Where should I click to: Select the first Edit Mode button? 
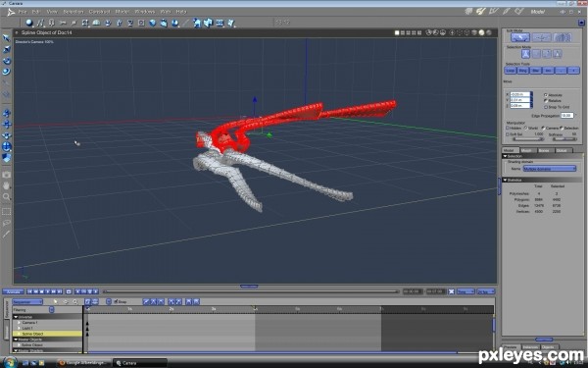[520, 37]
